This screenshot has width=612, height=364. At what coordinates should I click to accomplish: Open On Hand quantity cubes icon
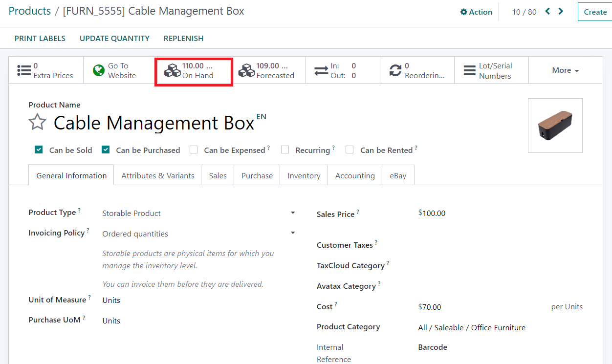pyautogui.click(x=173, y=71)
